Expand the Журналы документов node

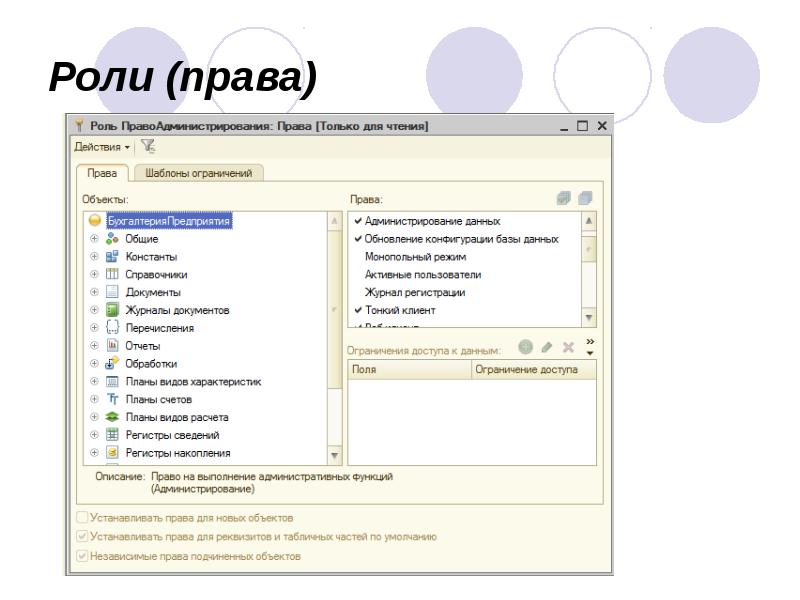tap(94, 310)
